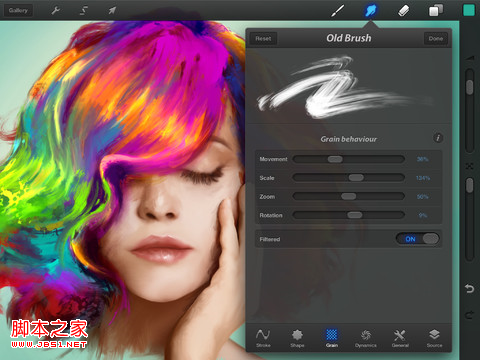Switch to the Grain tab

[332, 338]
